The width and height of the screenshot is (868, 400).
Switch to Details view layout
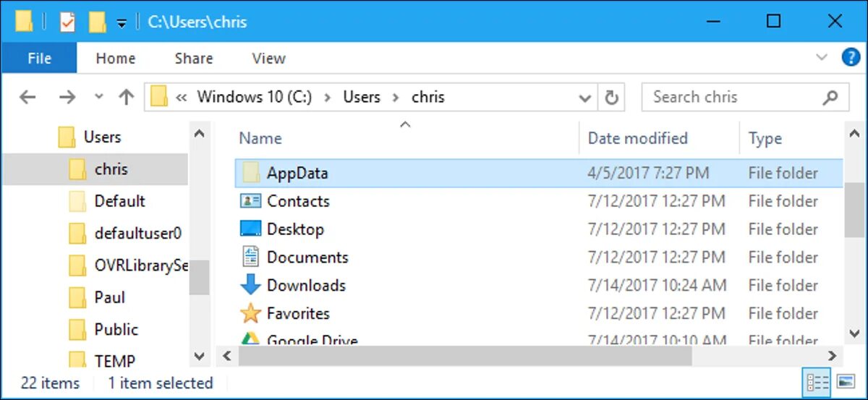click(817, 381)
